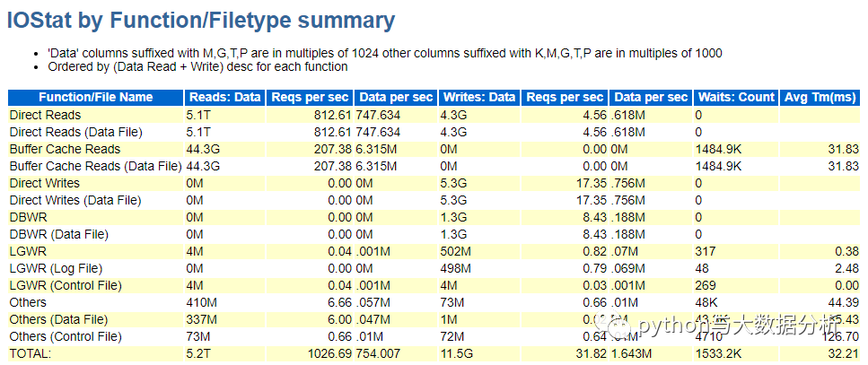Select the LGWR (Control File) row label
This screenshot has height=365, width=868.
coord(66,285)
